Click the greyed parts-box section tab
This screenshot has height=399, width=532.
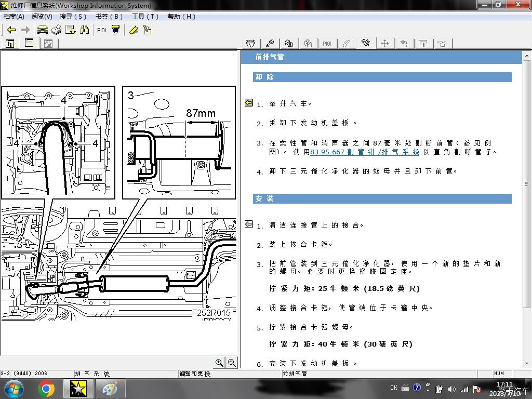pos(308,44)
